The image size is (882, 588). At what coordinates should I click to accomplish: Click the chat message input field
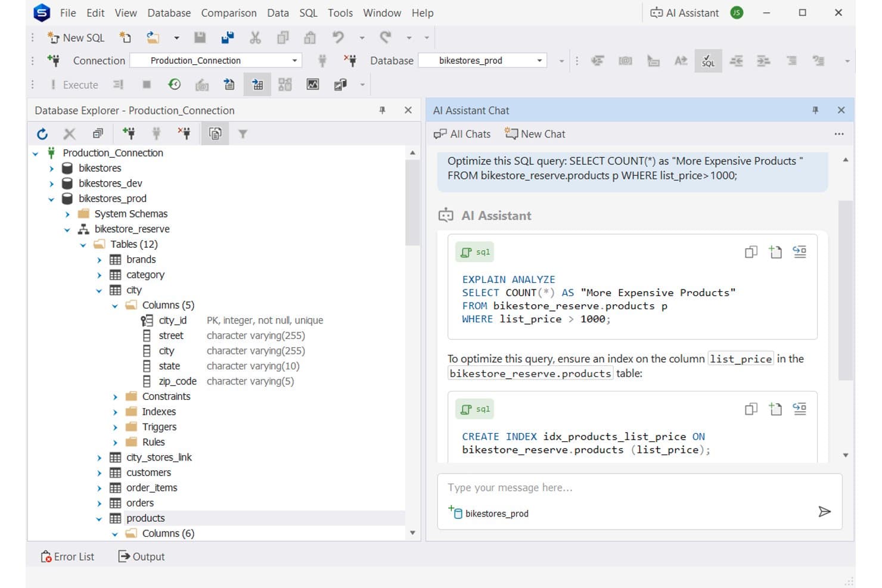[639, 488]
